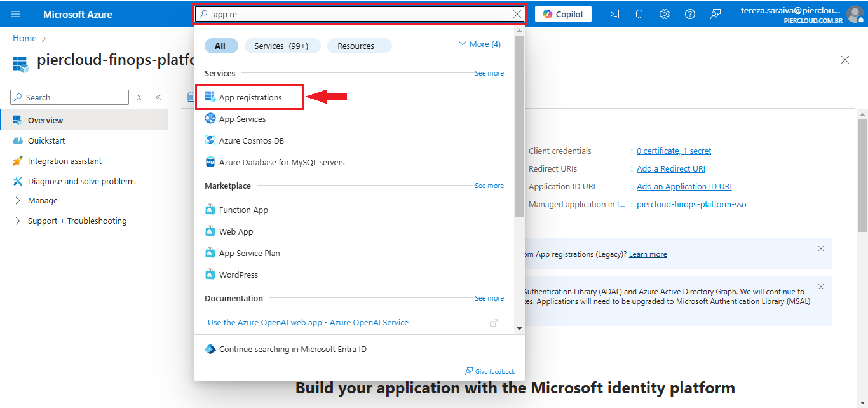Open portal settings gear icon
The width and height of the screenshot is (868, 408).
pos(665,14)
